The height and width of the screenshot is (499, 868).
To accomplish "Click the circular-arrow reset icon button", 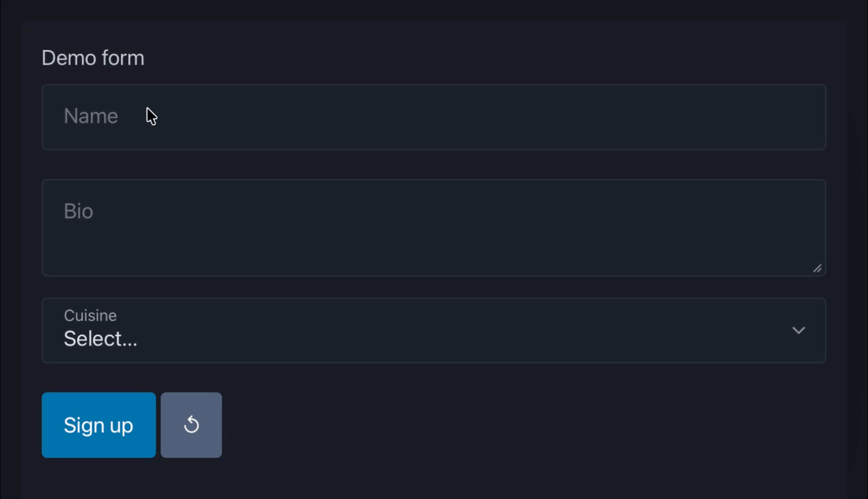I will [191, 425].
